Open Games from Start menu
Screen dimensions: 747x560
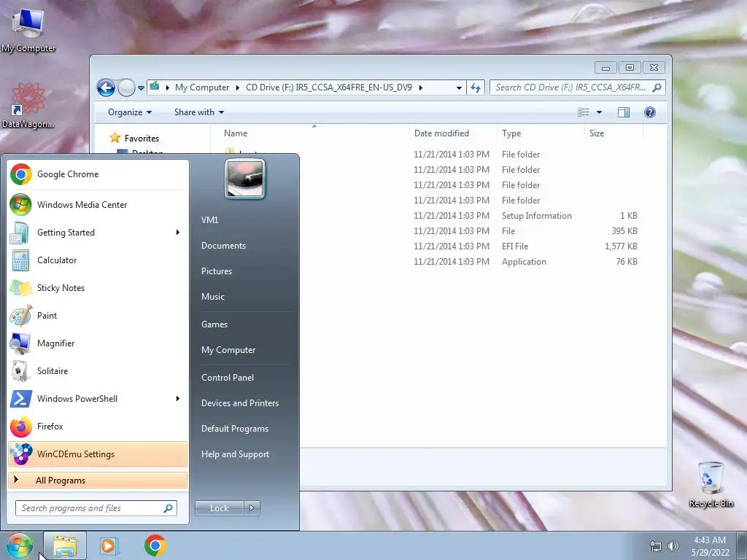point(214,324)
